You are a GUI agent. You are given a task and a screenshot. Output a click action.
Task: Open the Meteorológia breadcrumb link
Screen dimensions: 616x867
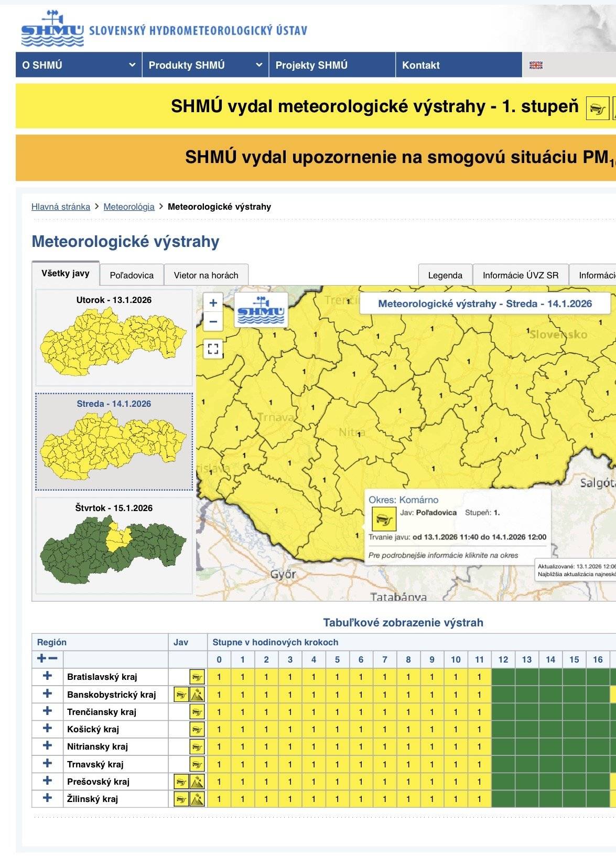pos(129,207)
